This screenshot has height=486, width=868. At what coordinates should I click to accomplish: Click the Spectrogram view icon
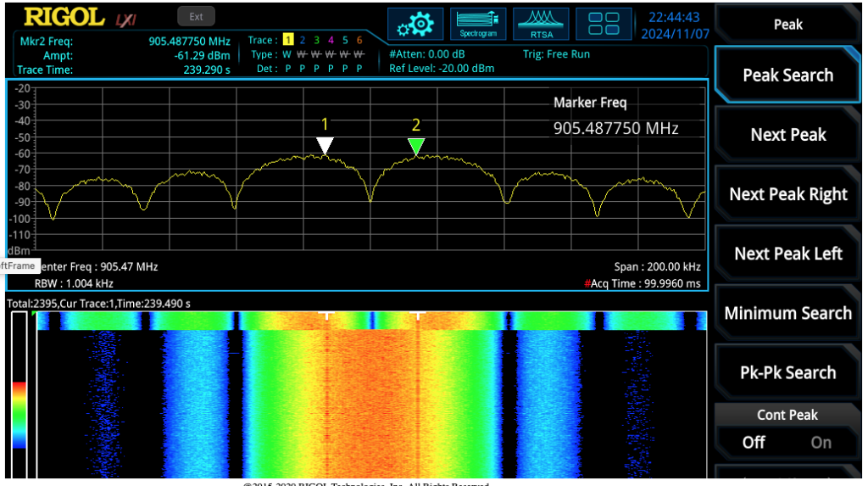click(x=478, y=24)
